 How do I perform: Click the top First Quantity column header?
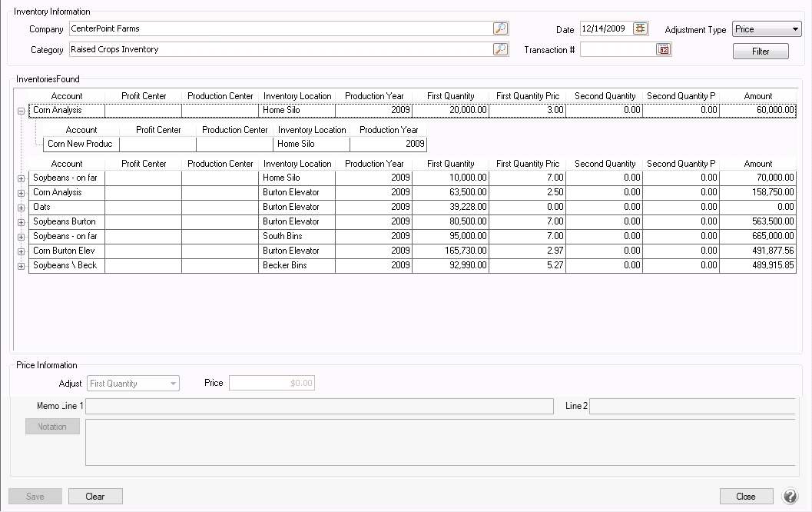coord(450,96)
